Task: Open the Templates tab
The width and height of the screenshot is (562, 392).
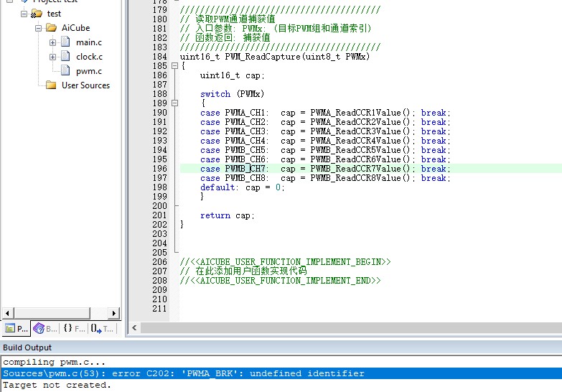Action: pyautogui.click(x=103, y=329)
